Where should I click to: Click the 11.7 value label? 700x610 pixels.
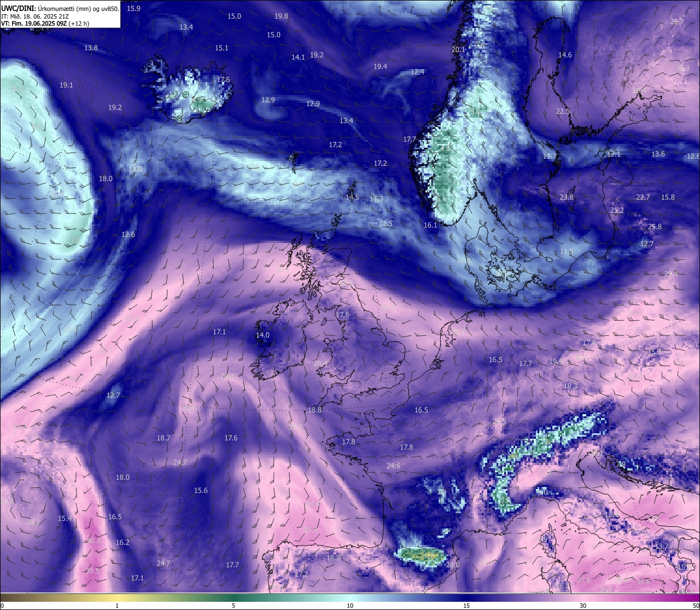click(549, 156)
